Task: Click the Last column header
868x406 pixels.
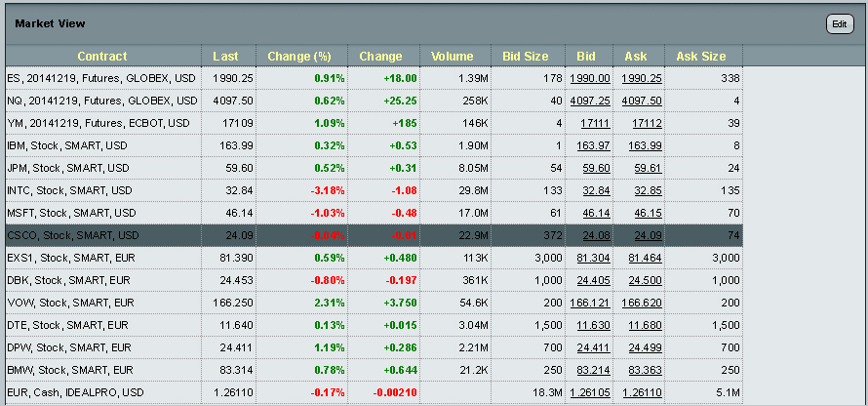Action: click(225, 56)
